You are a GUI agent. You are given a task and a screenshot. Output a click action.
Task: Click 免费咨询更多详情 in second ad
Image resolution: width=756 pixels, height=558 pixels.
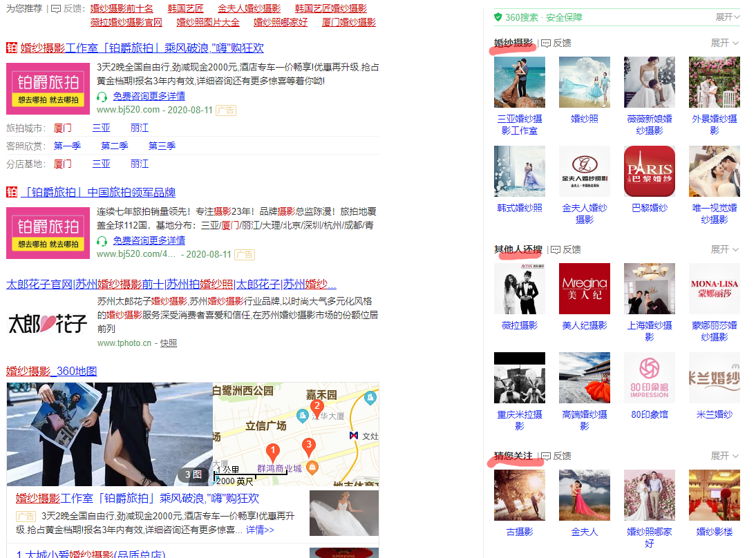coord(149,240)
